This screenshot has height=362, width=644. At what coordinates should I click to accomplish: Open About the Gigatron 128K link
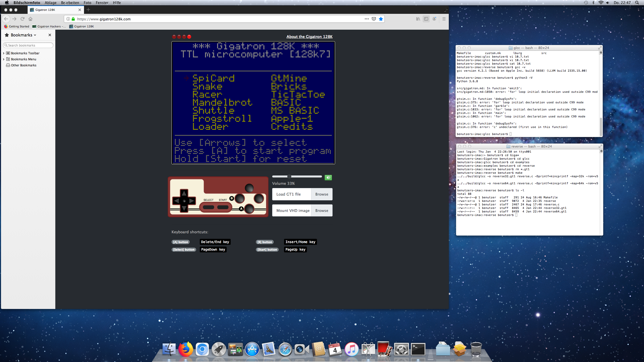click(309, 36)
